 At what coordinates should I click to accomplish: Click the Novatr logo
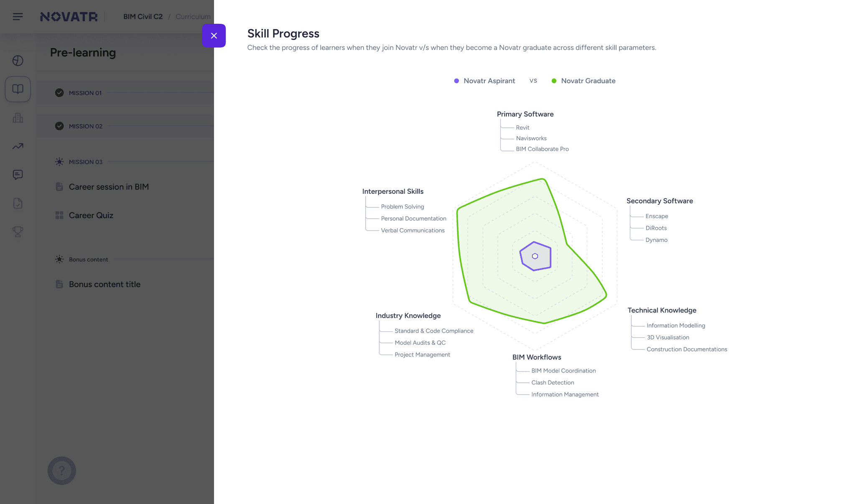[69, 17]
